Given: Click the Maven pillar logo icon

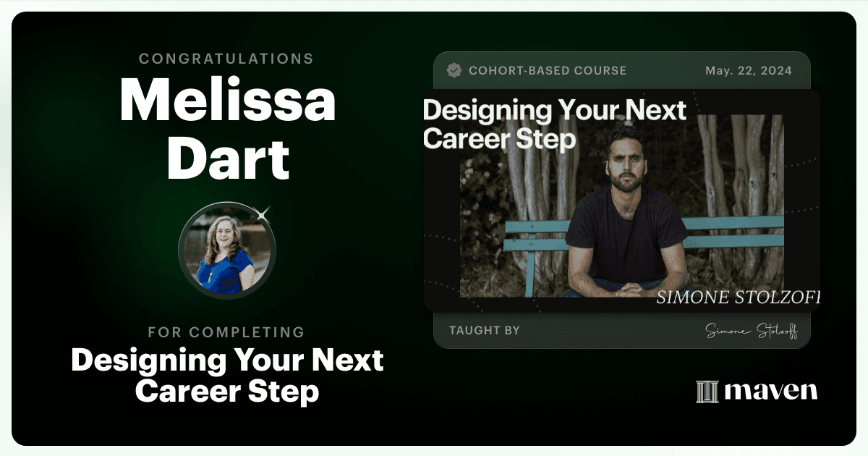Looking at the screenshot, I should (x=707, y=391).
